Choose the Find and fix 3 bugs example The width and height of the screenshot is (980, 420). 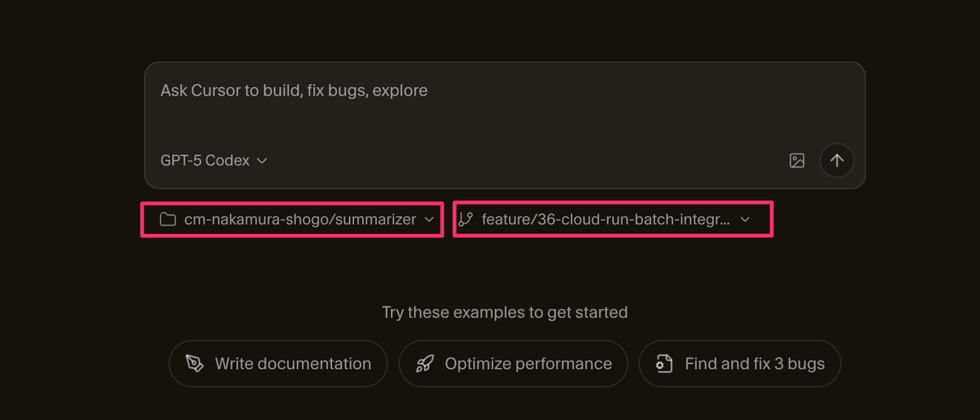[754, 364]
